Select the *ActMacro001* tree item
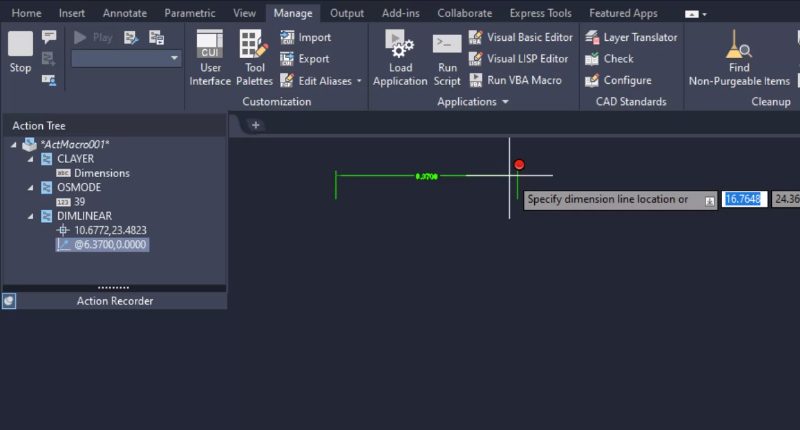 click(75, 144)
